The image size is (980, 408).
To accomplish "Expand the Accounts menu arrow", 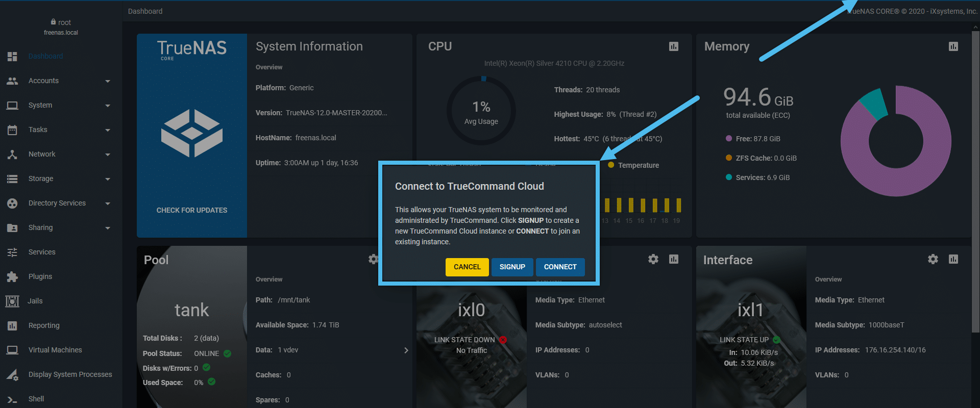I will (x=108, y=81).
